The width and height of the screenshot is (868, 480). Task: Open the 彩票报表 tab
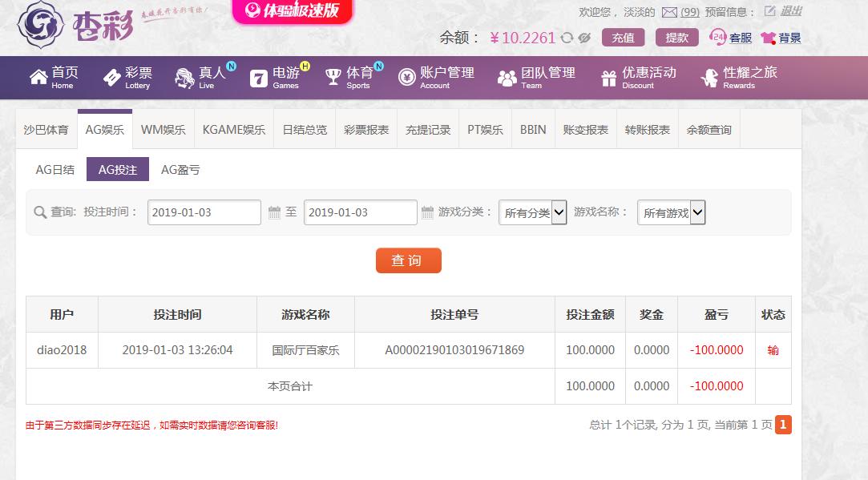[366, 130]
